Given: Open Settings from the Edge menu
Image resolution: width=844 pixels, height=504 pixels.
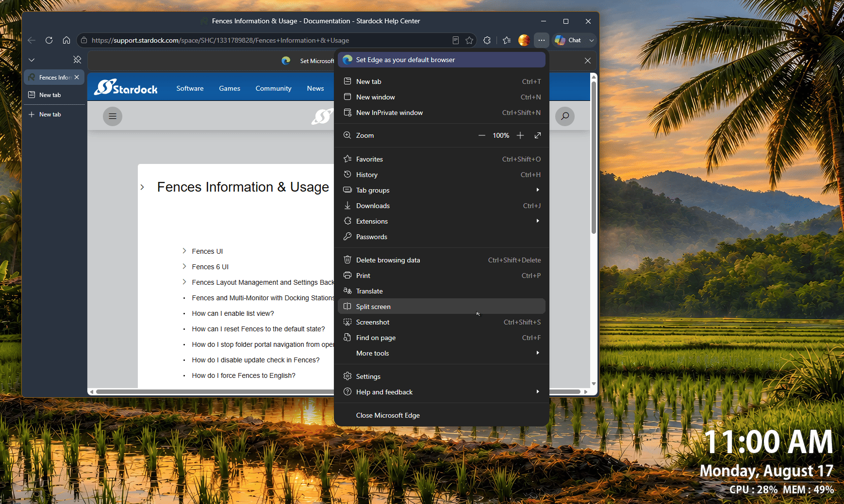Looking at the screenshot, I should (x=442, y=376).
